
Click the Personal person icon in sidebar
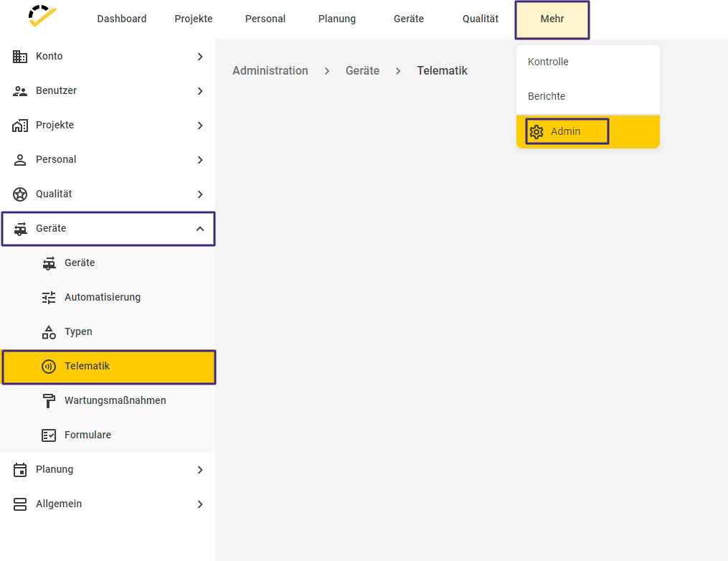coord(20,160)
